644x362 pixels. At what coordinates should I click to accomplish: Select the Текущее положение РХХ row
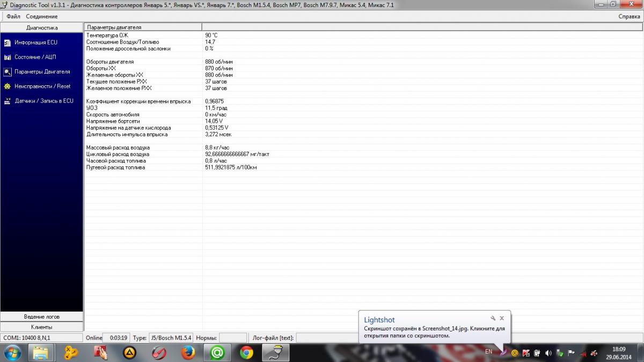click(x=364, y=82)
